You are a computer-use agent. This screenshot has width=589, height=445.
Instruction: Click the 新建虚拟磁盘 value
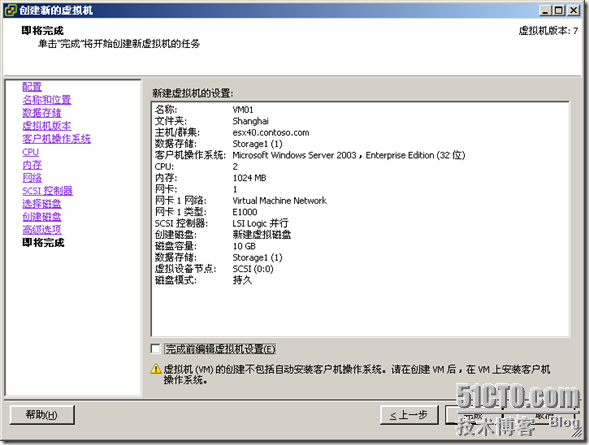[x=262, y=235]
